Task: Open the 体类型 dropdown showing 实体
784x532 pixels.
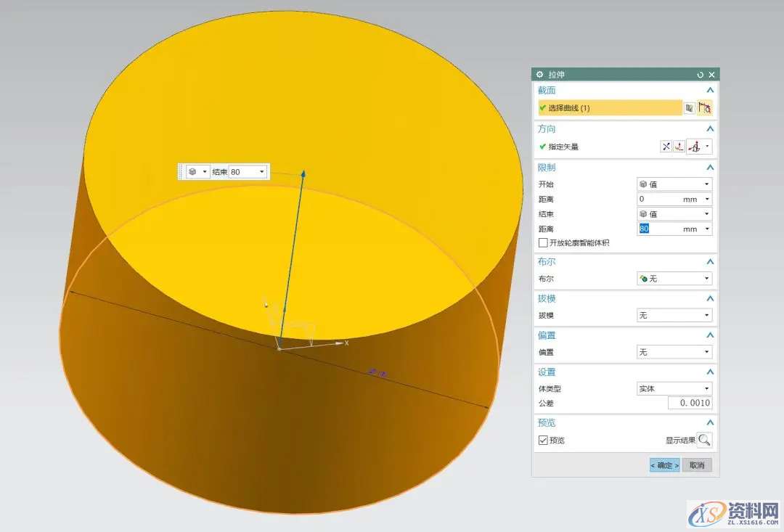Action: click(674, 388)
